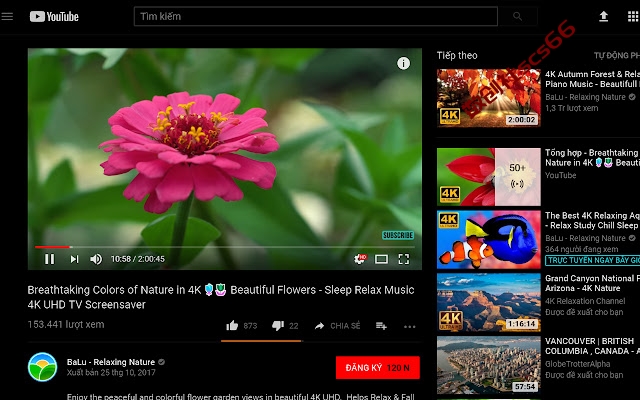640x400 pixels.
Task: Click the Tiếp theo heading
Action: pyautogui.click(x=457, y=56)
